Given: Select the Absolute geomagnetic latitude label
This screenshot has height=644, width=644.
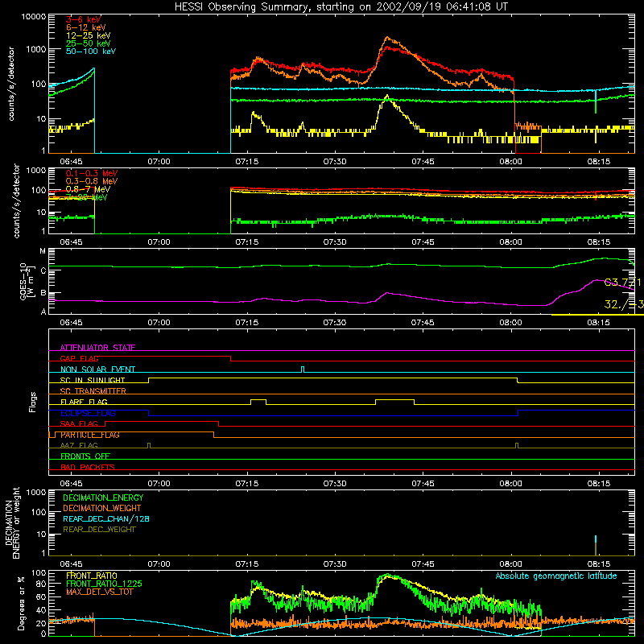Looking at the screenshot, I should click(x=556, y=576).
